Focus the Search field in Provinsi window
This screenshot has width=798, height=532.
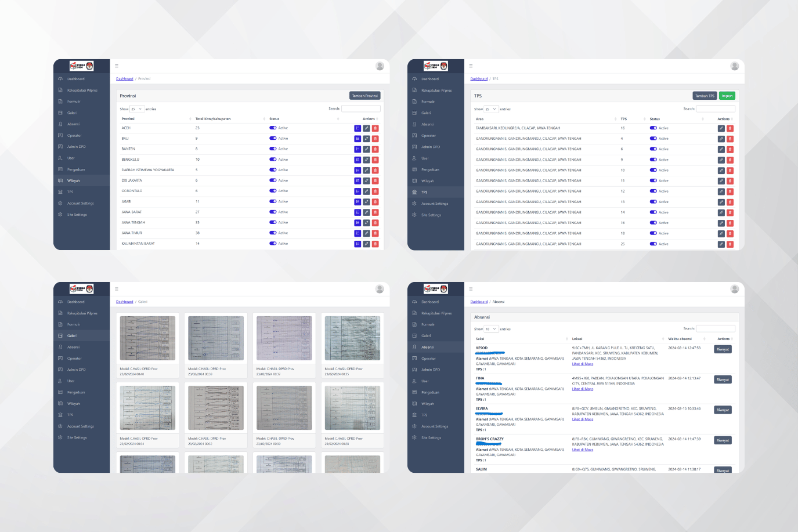(x=361, y=108)
